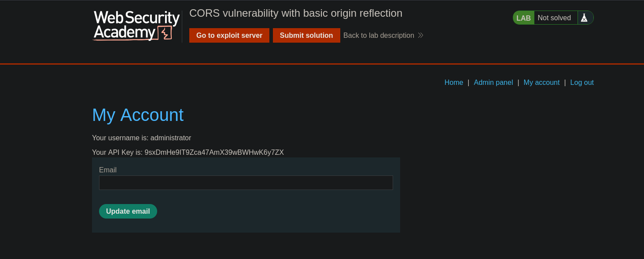Click the My Account heading
Screen dimensions: 644x259
pyautogui.click(x=137, y=115)
